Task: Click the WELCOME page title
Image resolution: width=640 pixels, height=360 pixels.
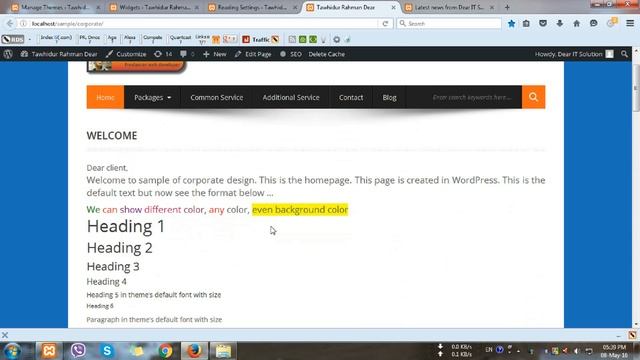Action: coord(112,136)
